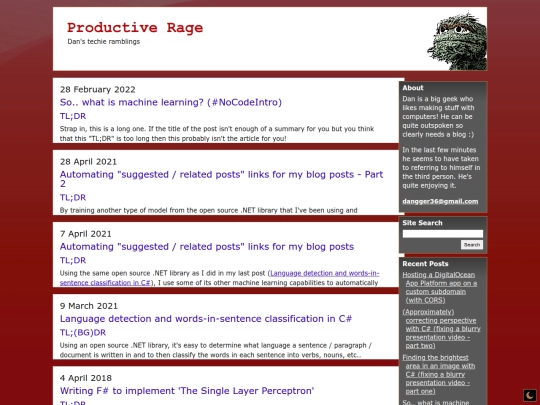This screenshot has height=405, width=540.
Task: Select the "9 March 2021" date text
Action: pos(89,306)
